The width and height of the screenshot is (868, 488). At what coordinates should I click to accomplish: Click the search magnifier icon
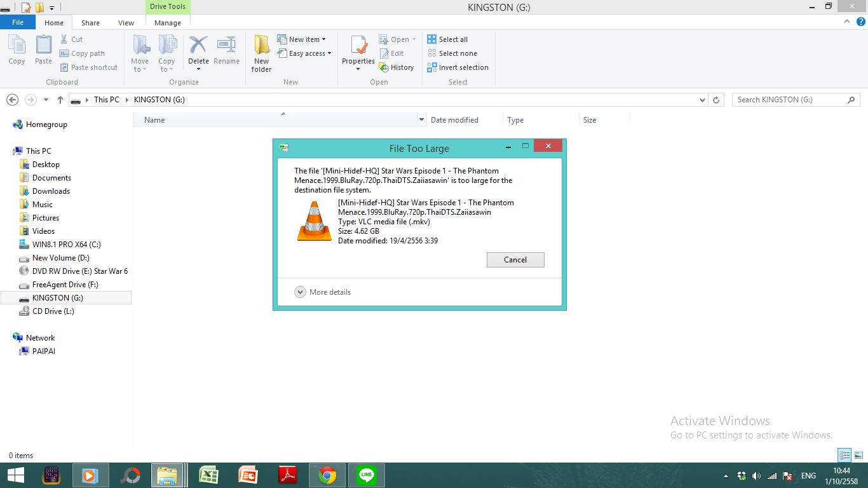(x=851, y=100)
